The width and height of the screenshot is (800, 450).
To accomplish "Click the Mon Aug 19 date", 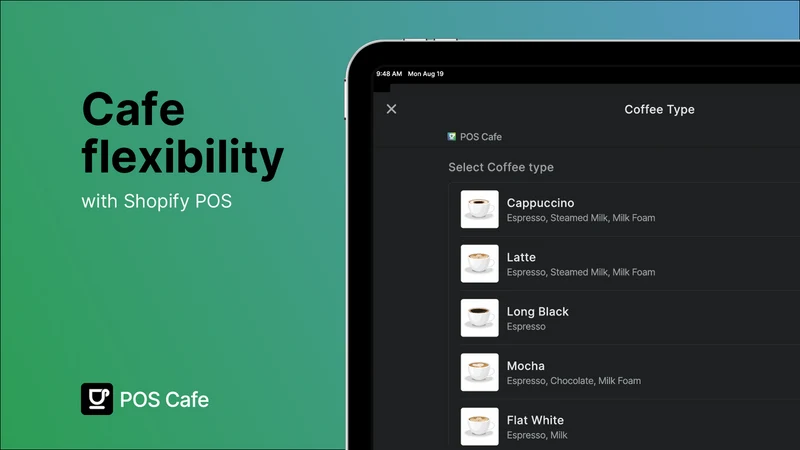I will (x=426, y=73).
